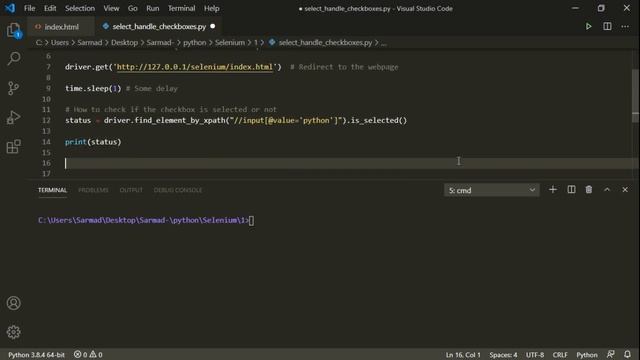640x360 pixels.
Task: Open the localhost index.html URL link
Action: click(194, 67)
